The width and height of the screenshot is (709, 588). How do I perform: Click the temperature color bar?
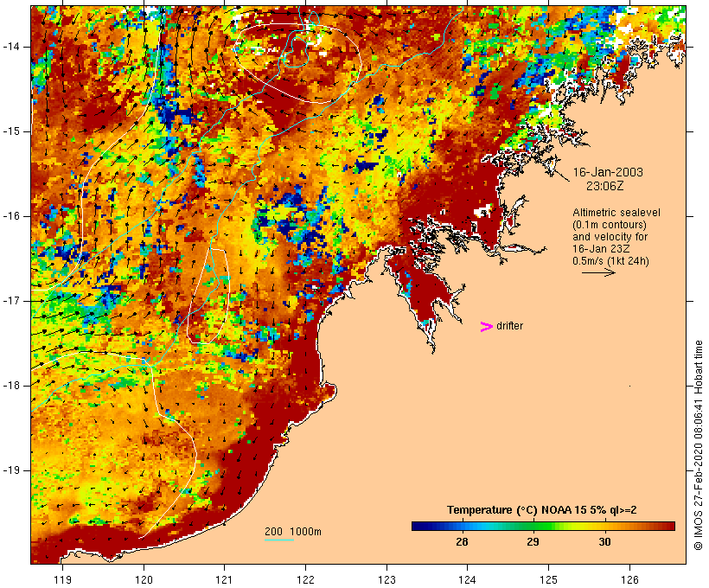pos(543,526)
